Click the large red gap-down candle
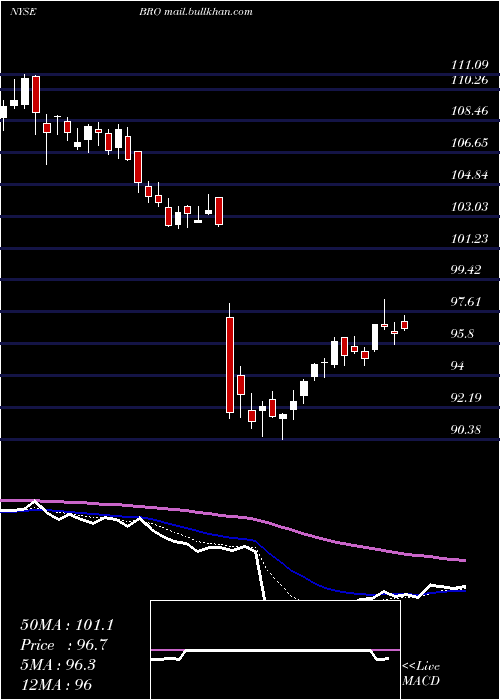500x700 pixels. (x=230, y=364)
